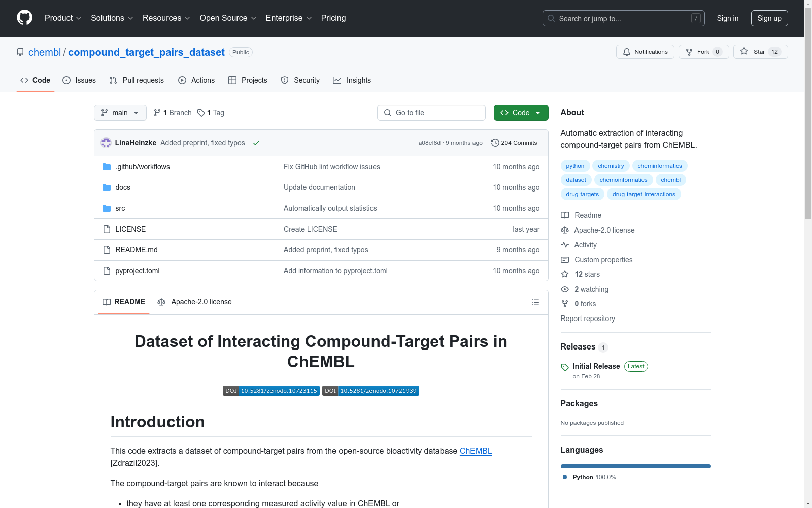Expand the Enterprise menu
This screenshot has height=508, width=812.
click(289, 18)
